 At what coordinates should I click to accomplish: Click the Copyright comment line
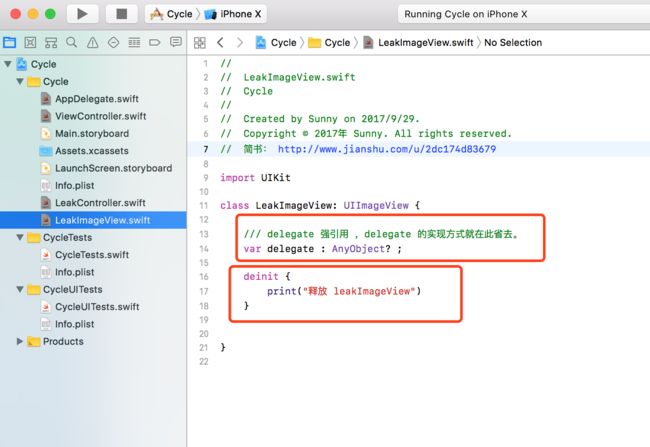tap(366, 134)
